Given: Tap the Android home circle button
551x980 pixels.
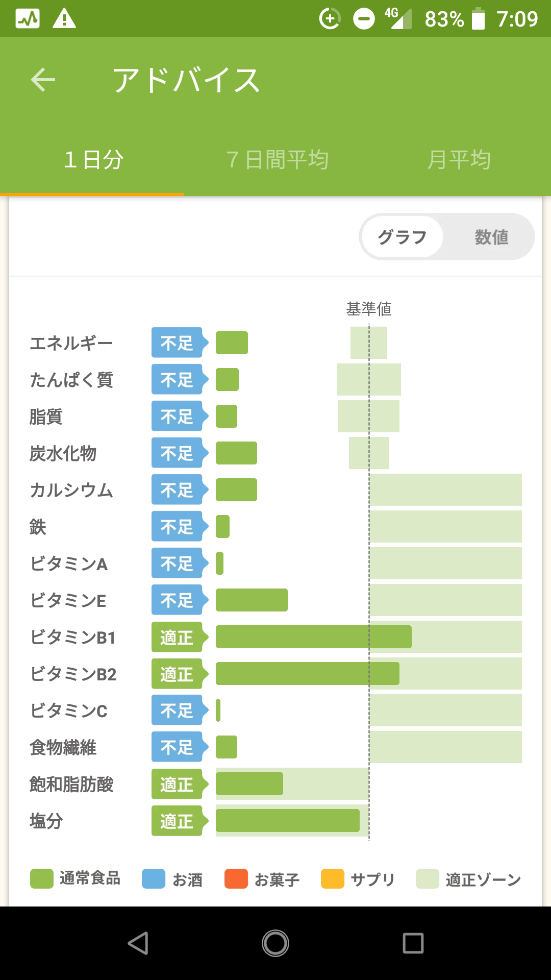Looking at the screenshot, I should coord(275,943).
